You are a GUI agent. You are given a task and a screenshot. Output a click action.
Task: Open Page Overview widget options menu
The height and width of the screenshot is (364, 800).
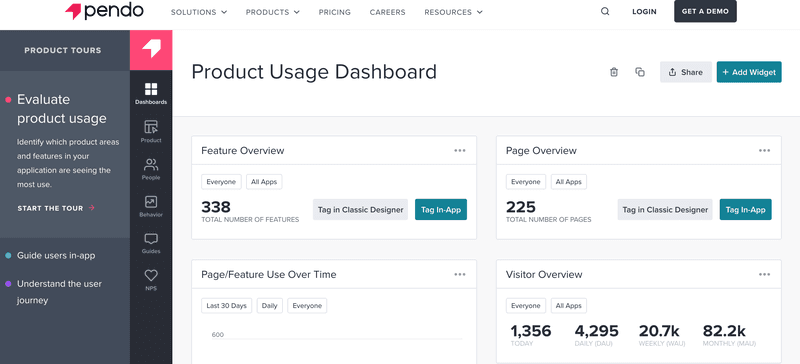764,151
